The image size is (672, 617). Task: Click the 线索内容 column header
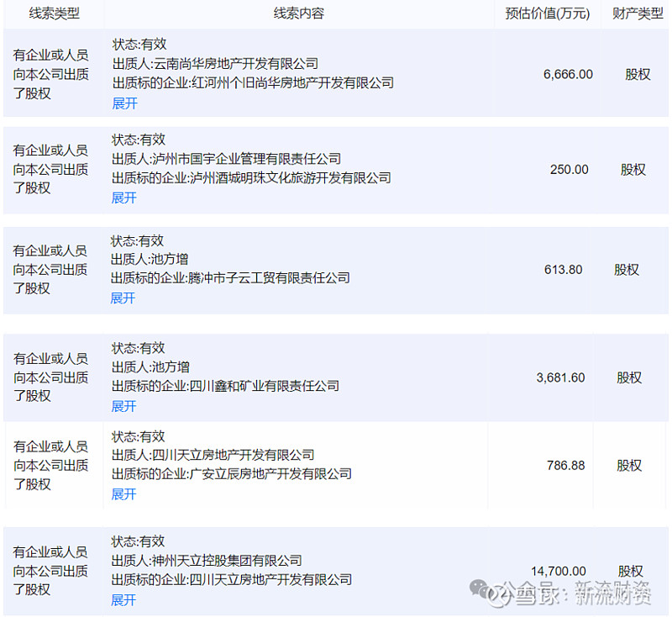pos(299,13)
